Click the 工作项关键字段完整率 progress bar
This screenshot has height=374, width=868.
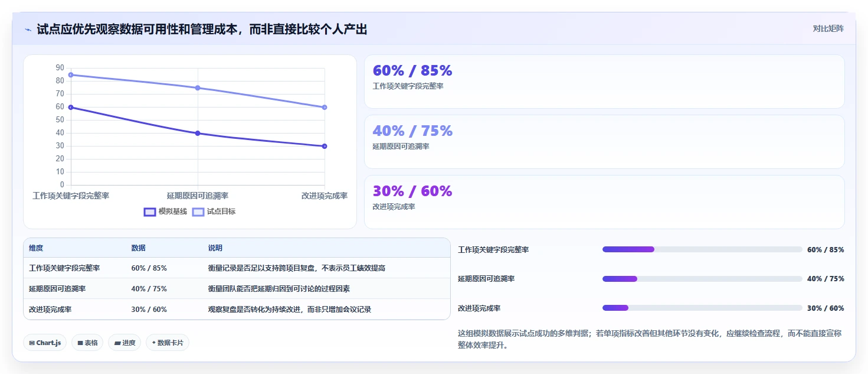pos(702,249)
